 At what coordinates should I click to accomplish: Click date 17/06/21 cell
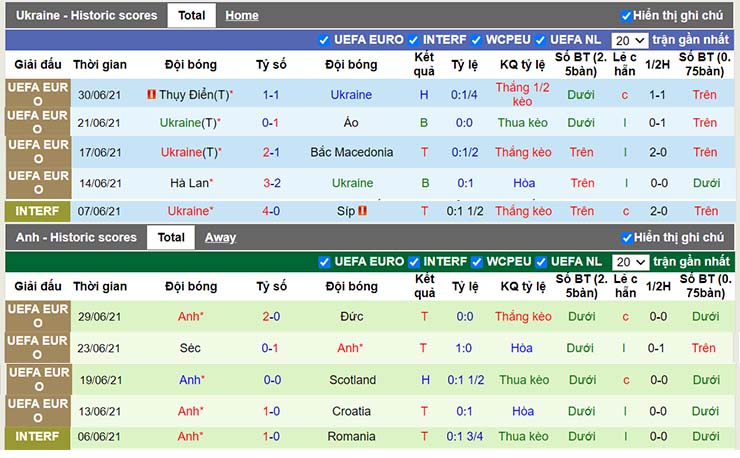tap(100, 153)
